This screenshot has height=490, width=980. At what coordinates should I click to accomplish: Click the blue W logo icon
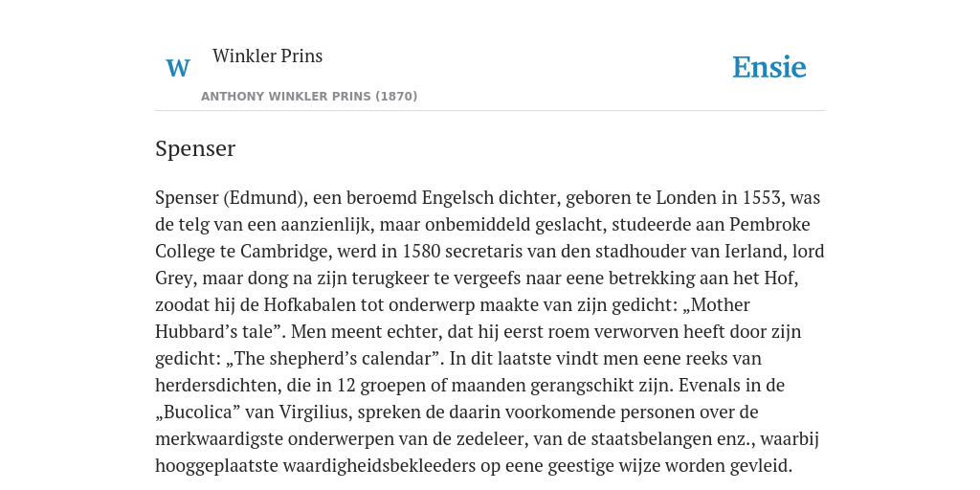[177, 68]
